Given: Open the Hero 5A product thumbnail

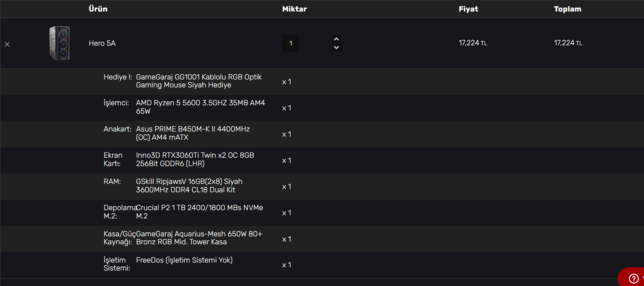Looking at the screenshot, I should (x=60, y=43).
